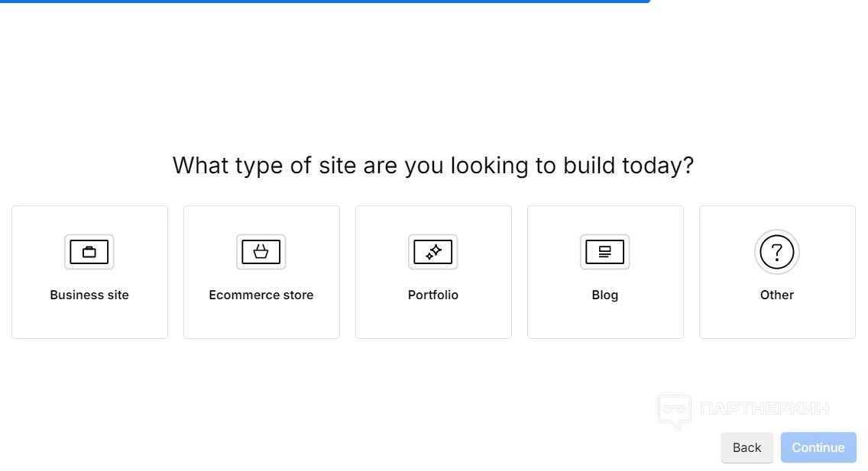Click bottom area of the Other card
868x471 pixels.
tap(777, 324)
